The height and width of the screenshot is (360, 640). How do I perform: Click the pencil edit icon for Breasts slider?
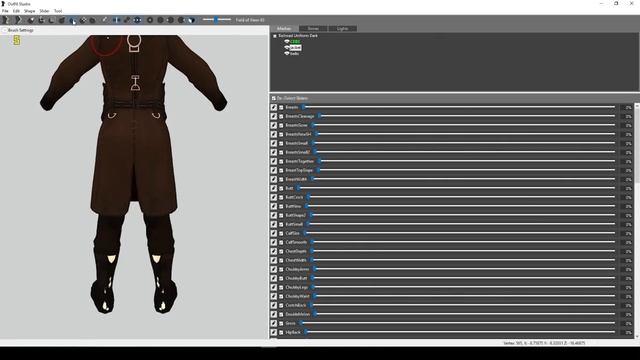[x=274, y=107]
